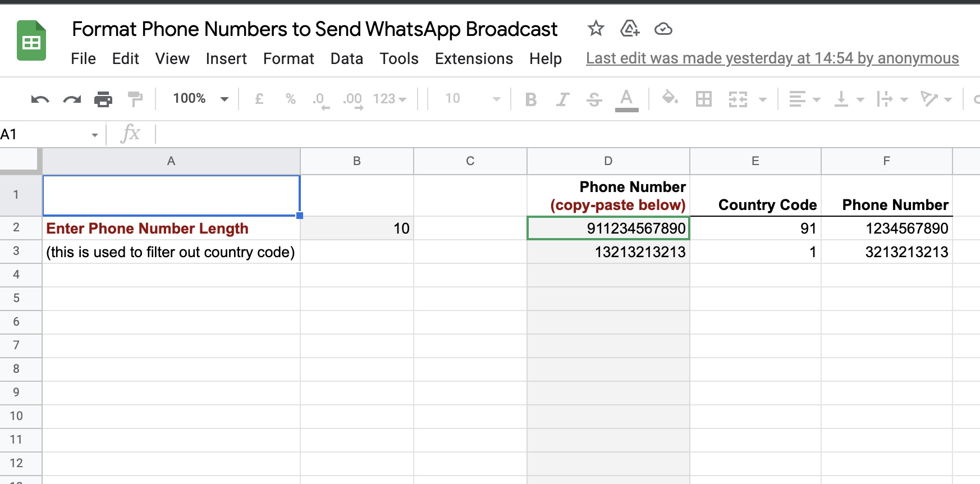Open the Tools menu
This screenshot has height=484, width=980.
399,58
